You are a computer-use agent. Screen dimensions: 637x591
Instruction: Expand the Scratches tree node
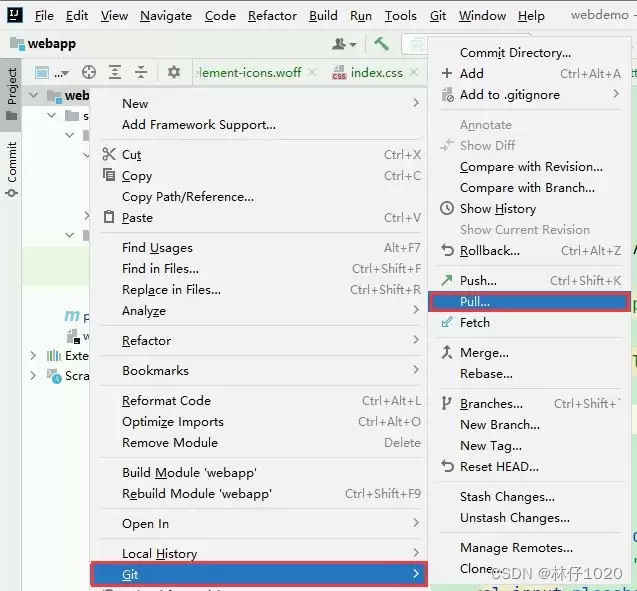(x=33, y=376)
